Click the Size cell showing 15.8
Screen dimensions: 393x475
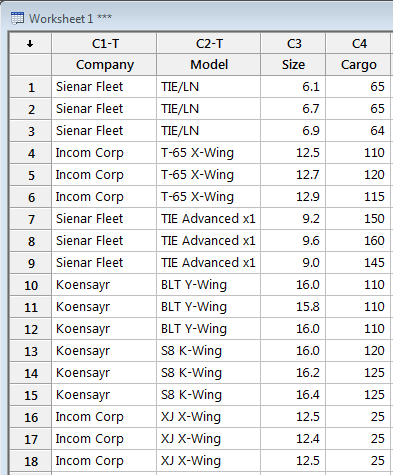coord(293,307)
